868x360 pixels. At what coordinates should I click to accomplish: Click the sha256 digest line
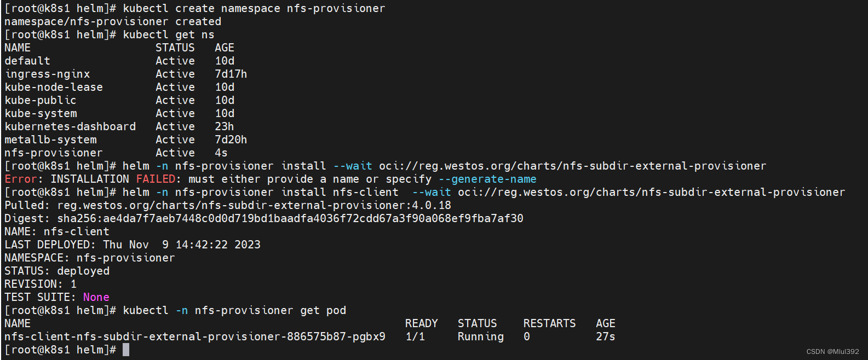point(263,218)
